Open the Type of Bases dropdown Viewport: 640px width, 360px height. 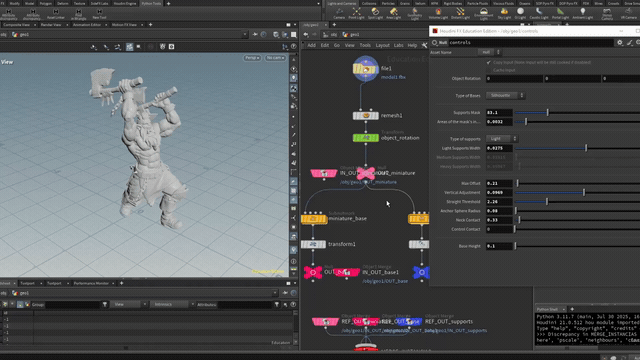coord(505,96)
